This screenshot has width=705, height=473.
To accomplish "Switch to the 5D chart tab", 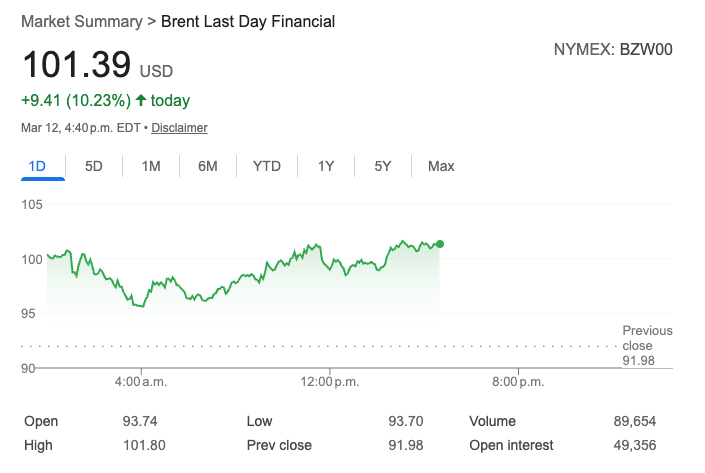I will click(94, 166).
